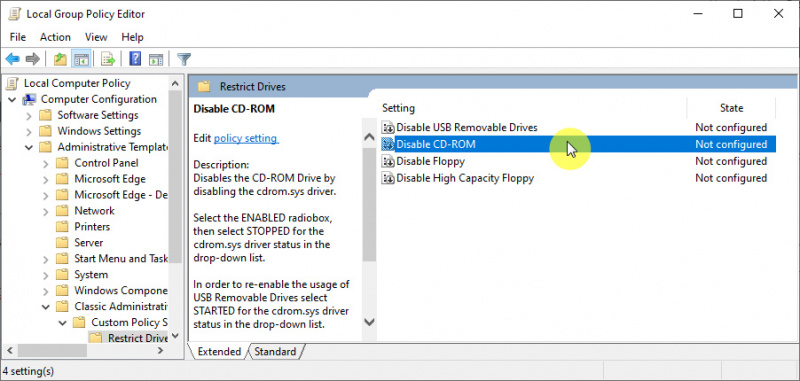This screenshot has height=381, width=800.
Task: Expand the Network tree node
Action: point(46,211)
